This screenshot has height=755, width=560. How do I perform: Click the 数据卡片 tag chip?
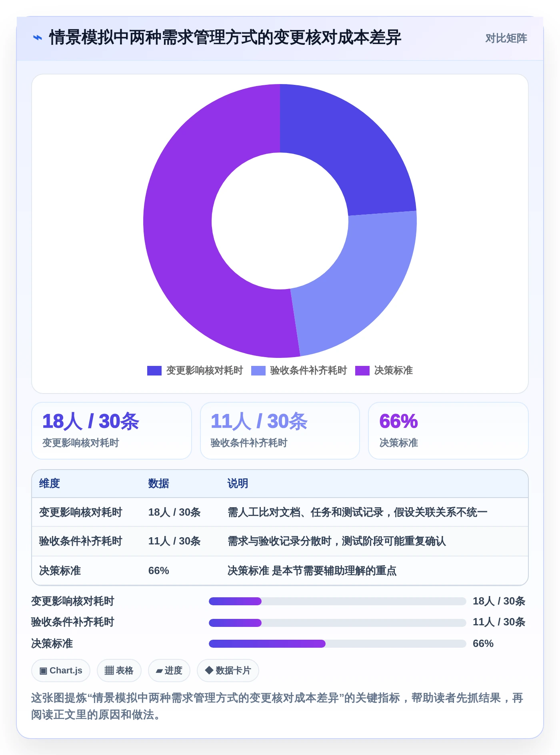tap(228, 671)
